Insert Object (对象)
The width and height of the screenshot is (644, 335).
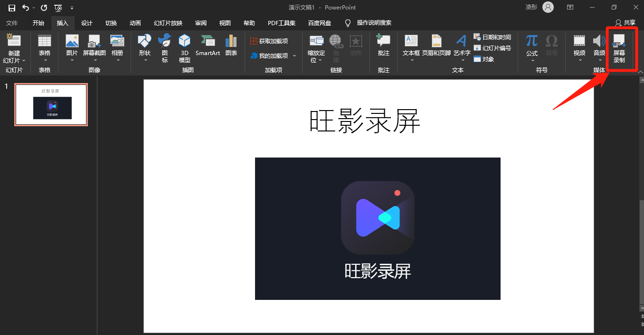[x=484, y=59]
